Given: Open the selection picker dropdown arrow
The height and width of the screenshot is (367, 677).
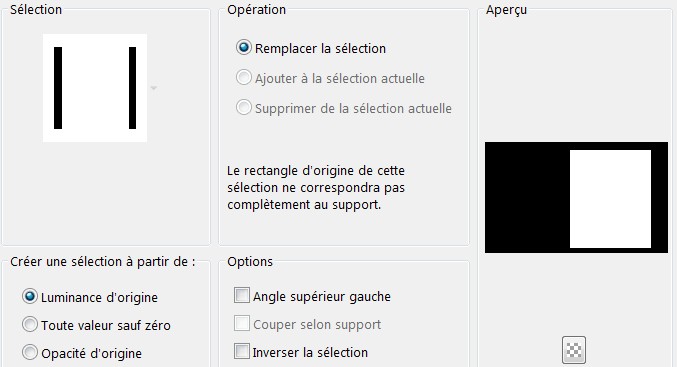Looking at the screenshot, I should point(153,88).
